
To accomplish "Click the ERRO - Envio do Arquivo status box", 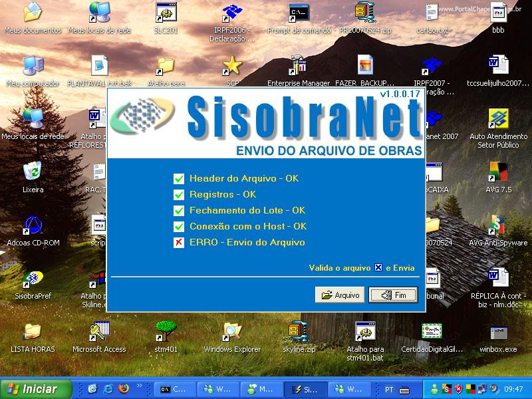I will pos(179,243).
